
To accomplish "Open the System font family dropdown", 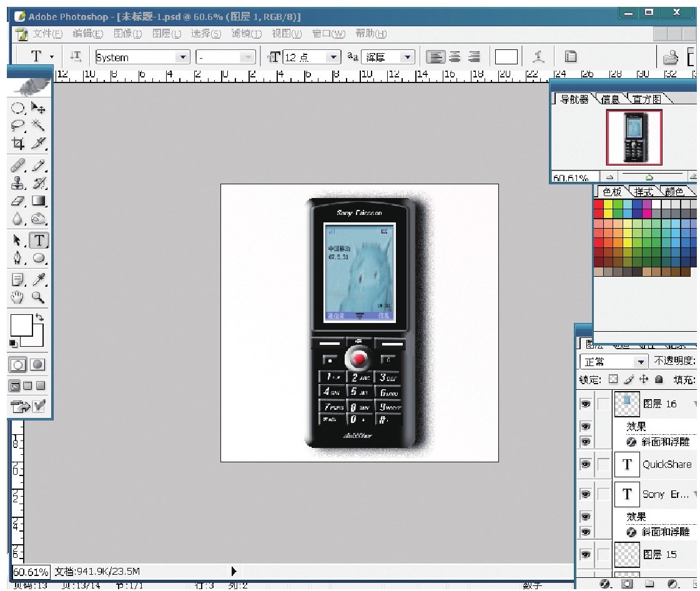I will (182, 57).
